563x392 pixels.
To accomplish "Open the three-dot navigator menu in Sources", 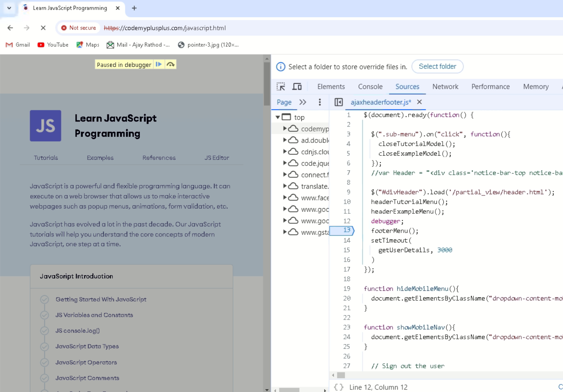I will (x=320, y=102).
